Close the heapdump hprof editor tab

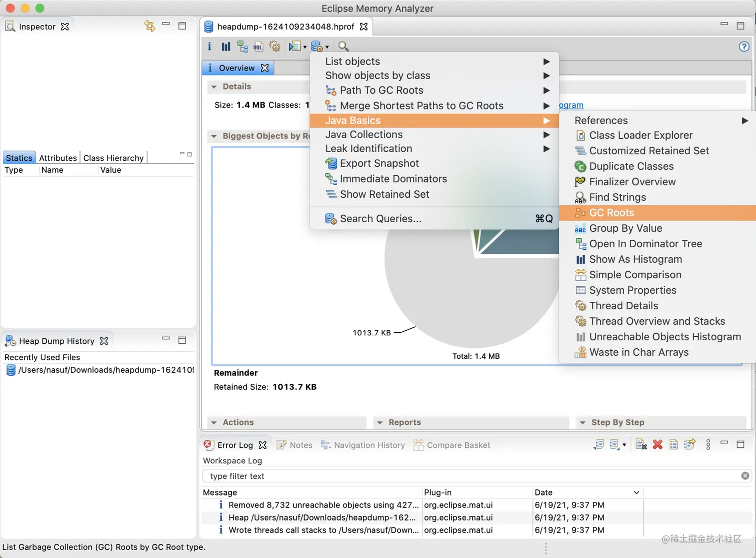click(363, 27)
